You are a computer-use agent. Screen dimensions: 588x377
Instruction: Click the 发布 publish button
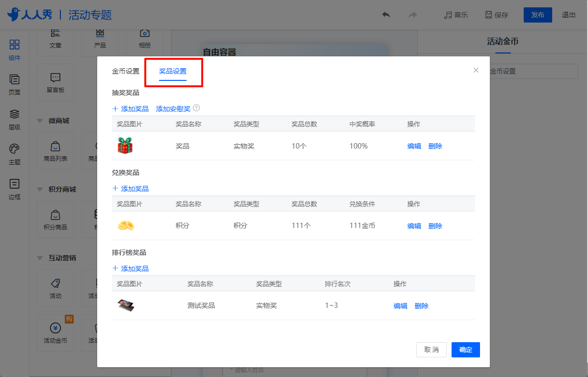[x=537, y=15]
